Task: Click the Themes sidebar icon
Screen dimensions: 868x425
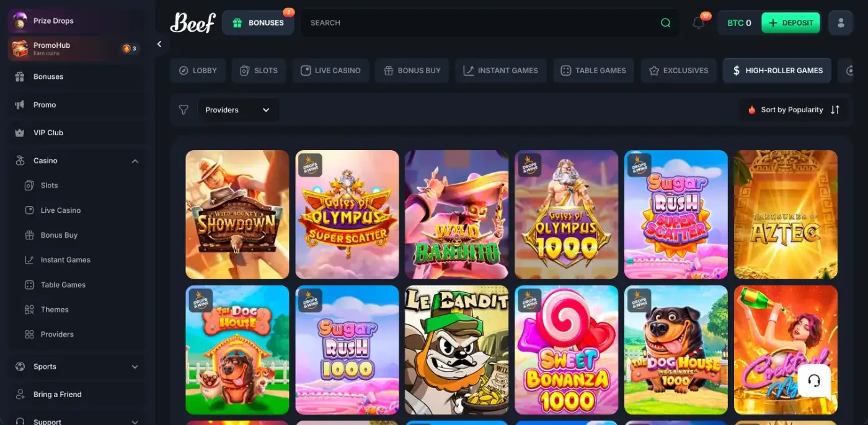Action: 29,310
